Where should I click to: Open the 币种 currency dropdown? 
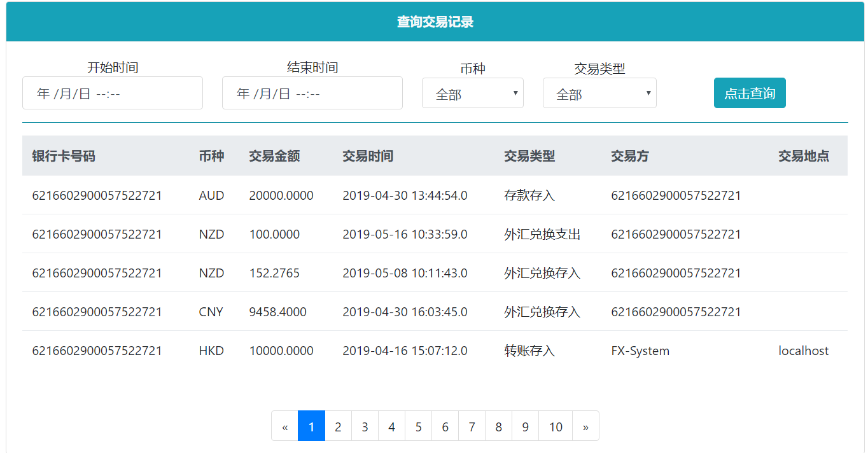coord(473,93)
